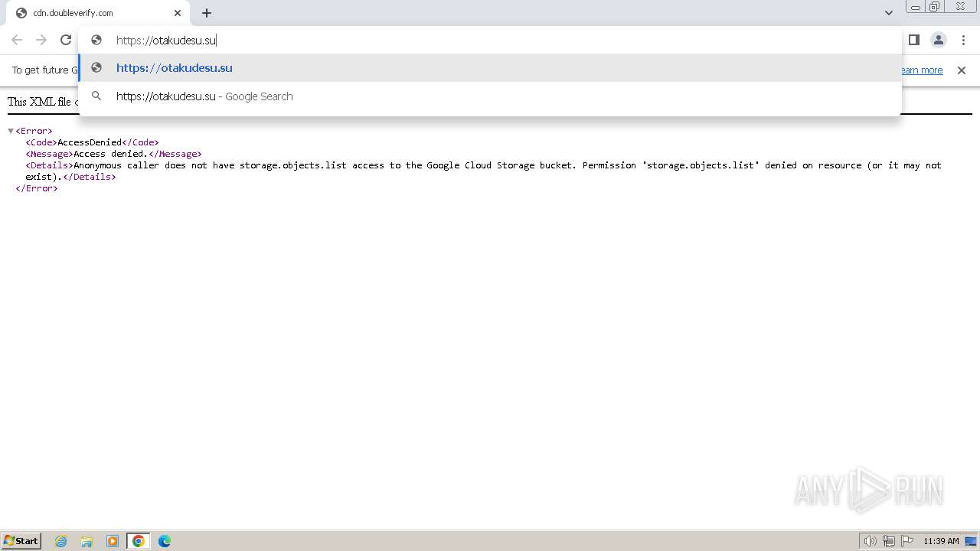The width and height of the screenshot is (980, 551).
Task: Click the AccessDenied code text
Action: click(x=90, y=142)
